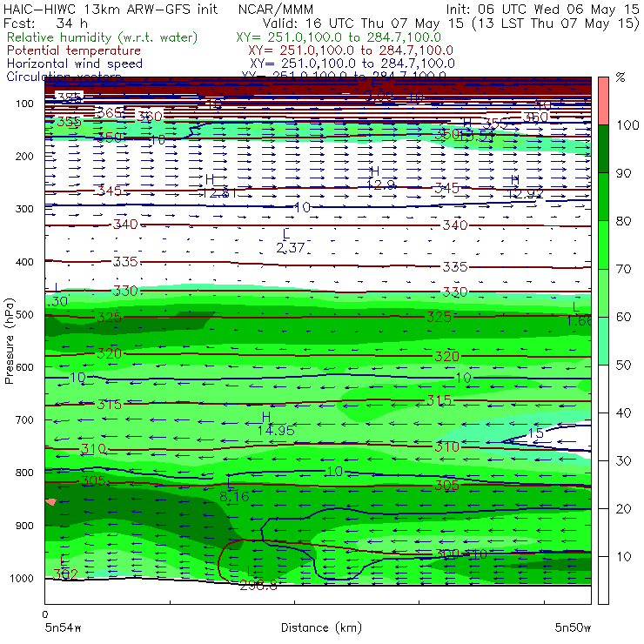This screenshot has height=644, width=644.
Task: Click the L 8.16 wind speed minimum label
Action: [234, 490]
